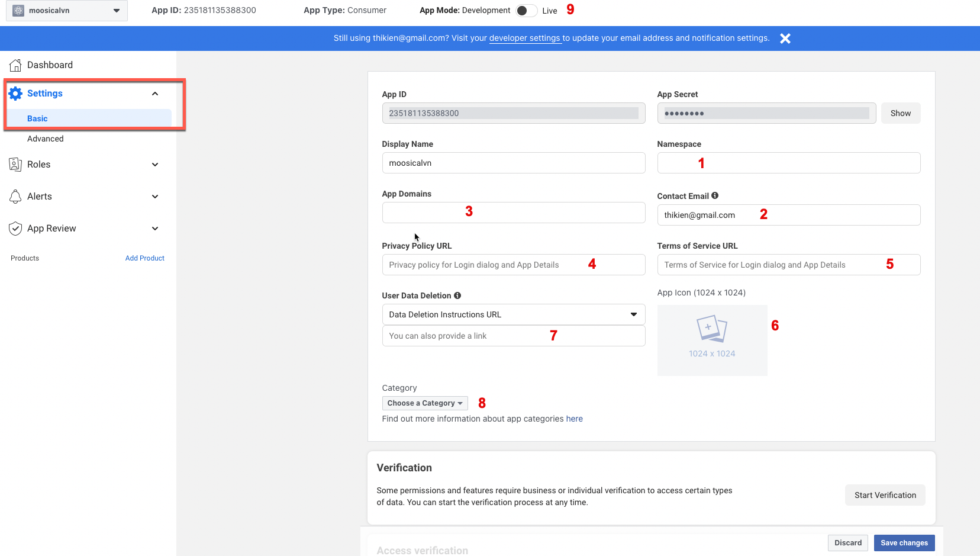Click the App ID field
This screenshot has height=556, width=980.
click(514, 113)
